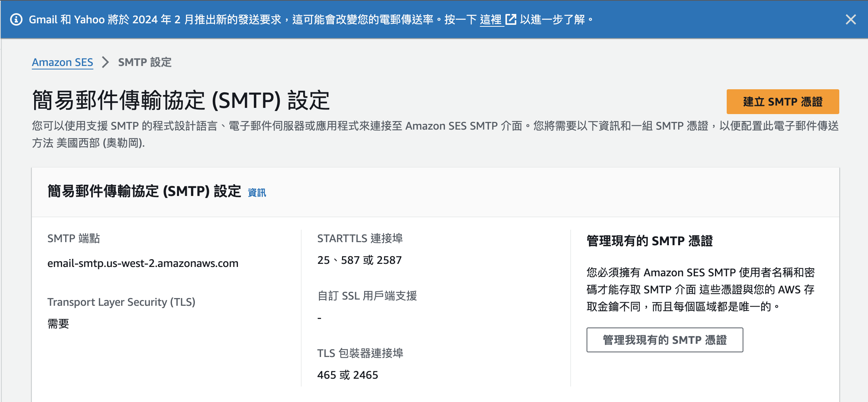This screenshot has width=868, height=402.
Task: Click the breadcrumb chevron separator
Action: pyautogui.click(x=105, y=62)
